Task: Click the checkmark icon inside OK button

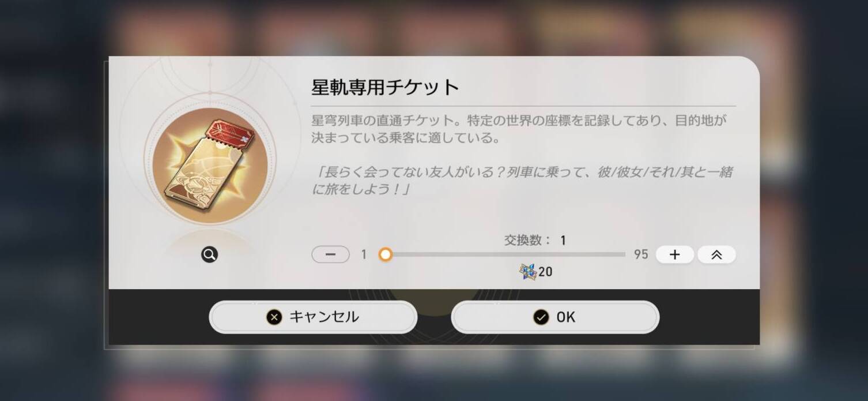Action: 541,317
